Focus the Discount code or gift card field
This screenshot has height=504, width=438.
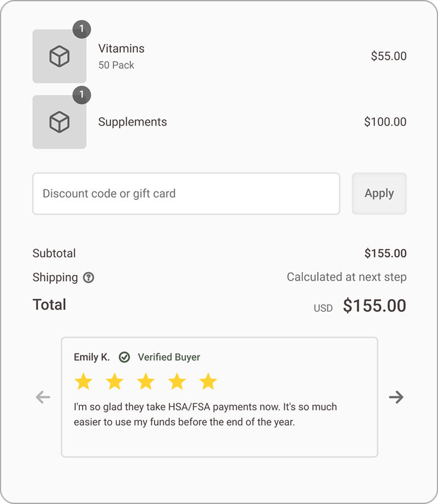[x=186, y=193]
